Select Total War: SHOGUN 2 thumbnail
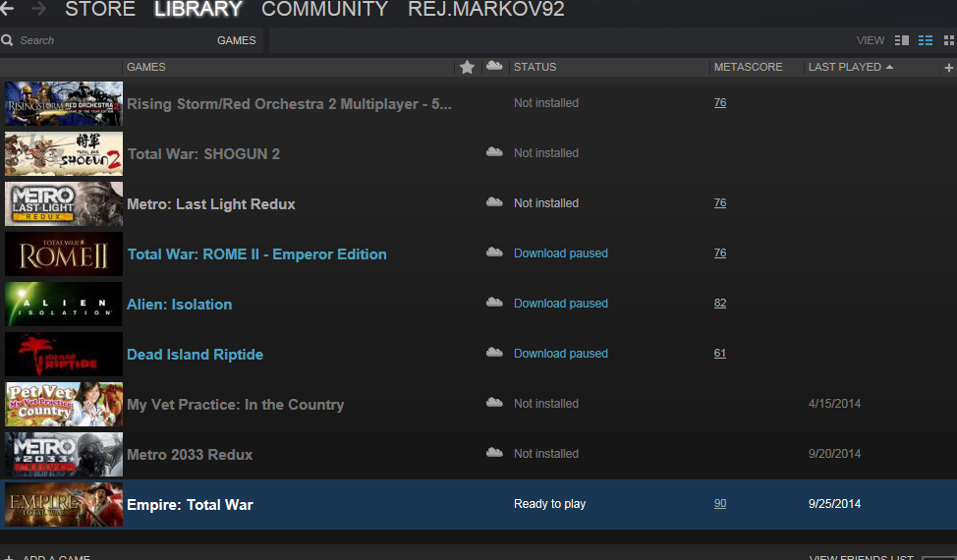This screenshot has width=957, height=560. coord(64,153)
